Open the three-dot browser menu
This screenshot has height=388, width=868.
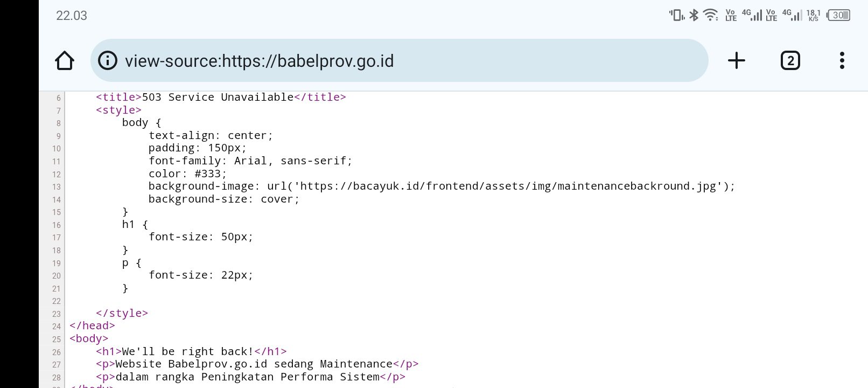[x=842, y=60]
